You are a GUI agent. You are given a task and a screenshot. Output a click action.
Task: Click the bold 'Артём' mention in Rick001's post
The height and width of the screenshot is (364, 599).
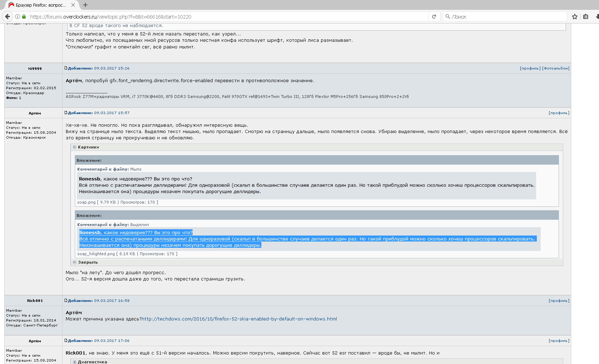click(74, 313)
